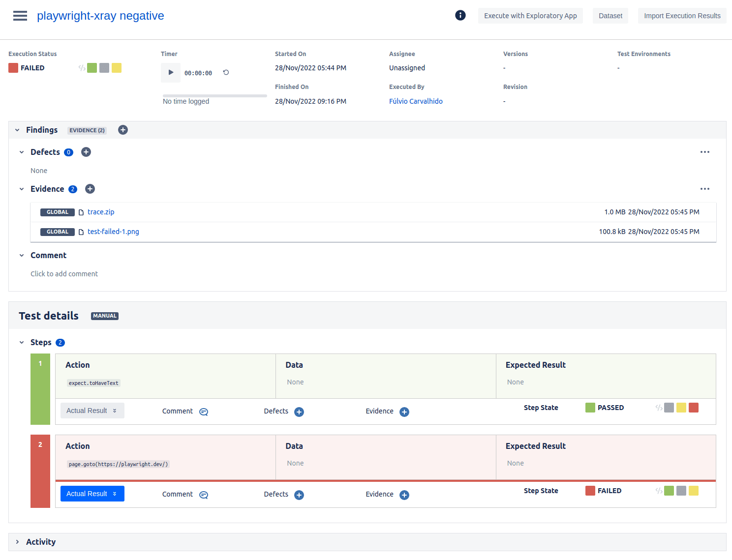
Task: Attach evidence to step 1
Action: point(404,412)
